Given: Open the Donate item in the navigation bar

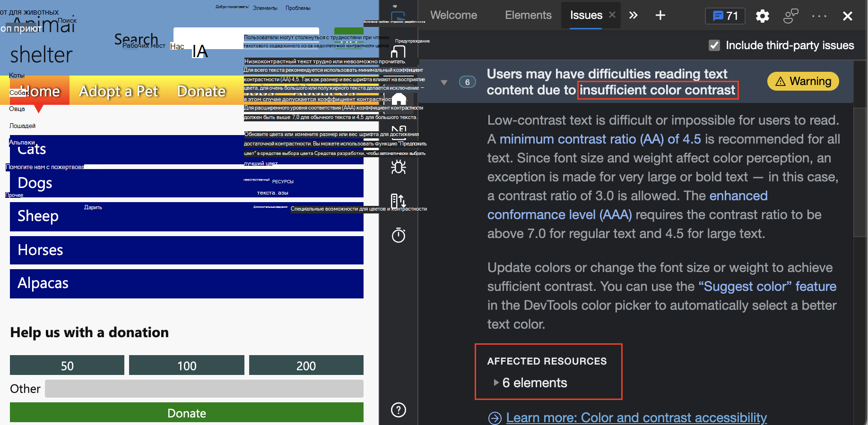Looking at the screenshot, I should click(201, 91).
